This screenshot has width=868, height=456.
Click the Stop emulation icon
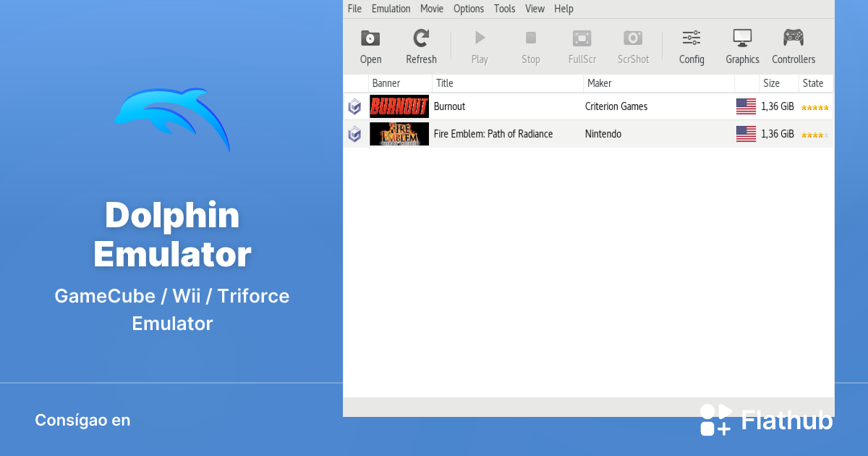click(x=530, y=39)
